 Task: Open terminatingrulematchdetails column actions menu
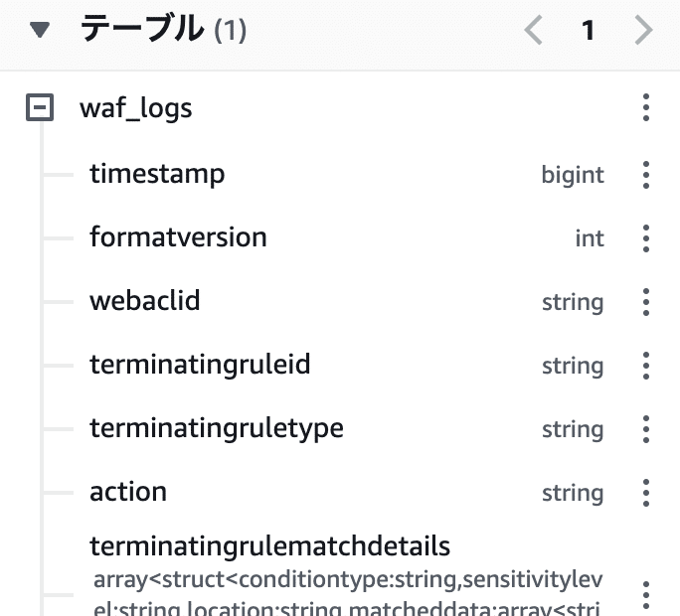[646, 595]
